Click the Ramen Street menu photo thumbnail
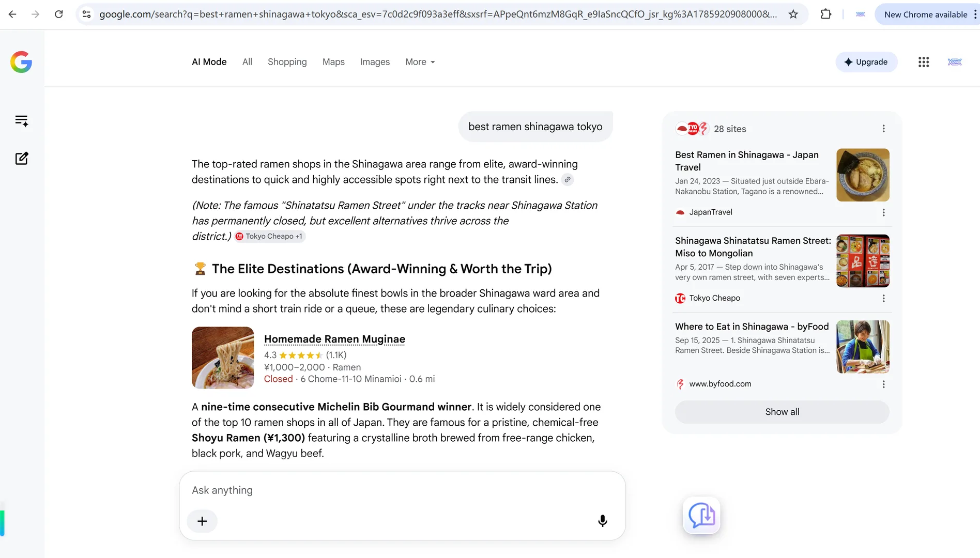Screen dimensions: 980x558 [x=863, y=261]
